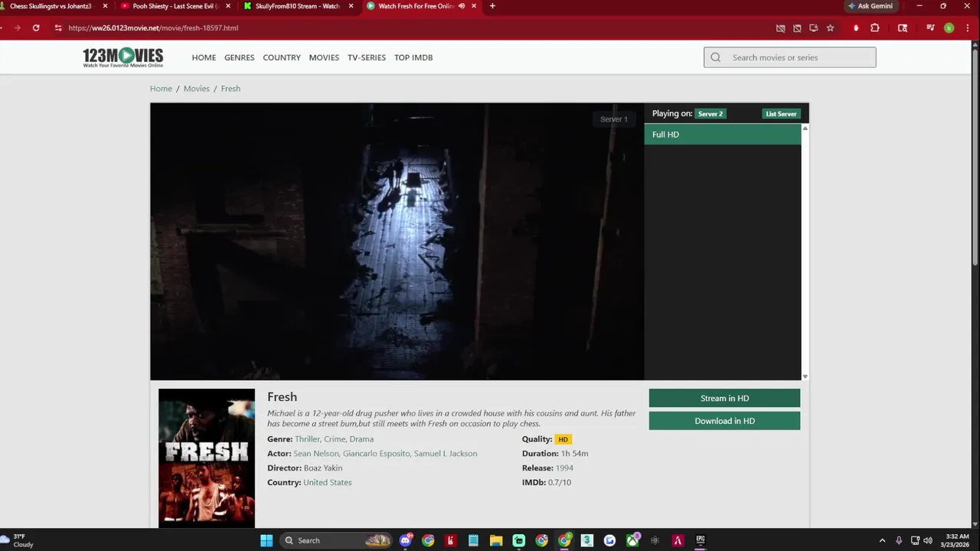Open the HOME menu item
The image size is (980, 551).
204,57
